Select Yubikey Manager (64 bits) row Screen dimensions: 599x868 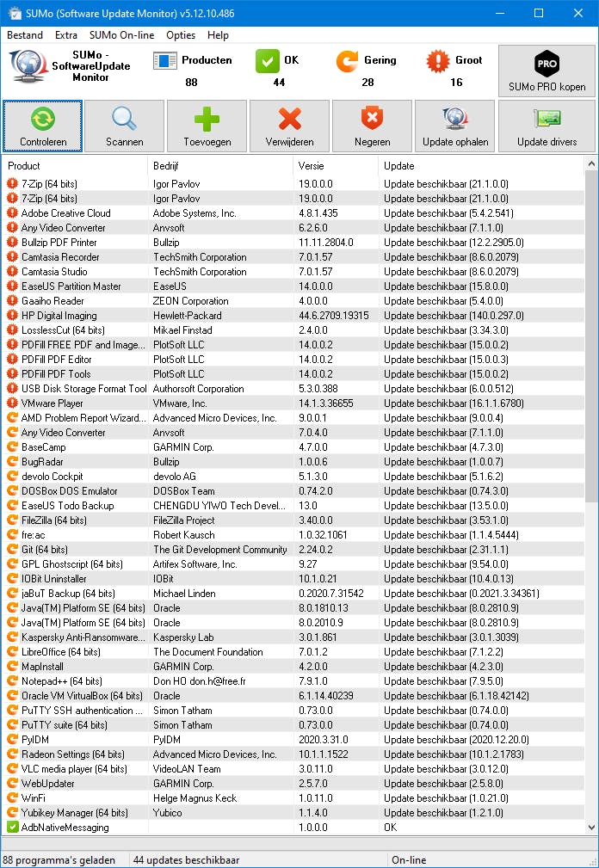[293, 813]
